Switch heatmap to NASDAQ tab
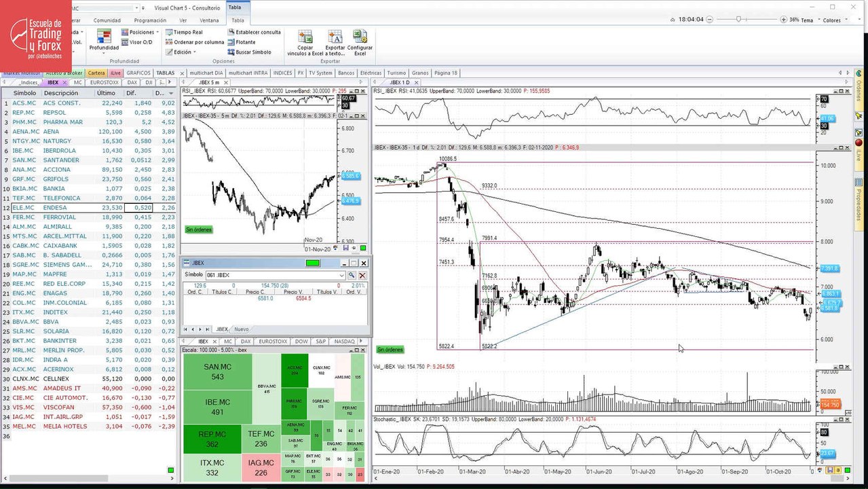 tap(345, 341)
